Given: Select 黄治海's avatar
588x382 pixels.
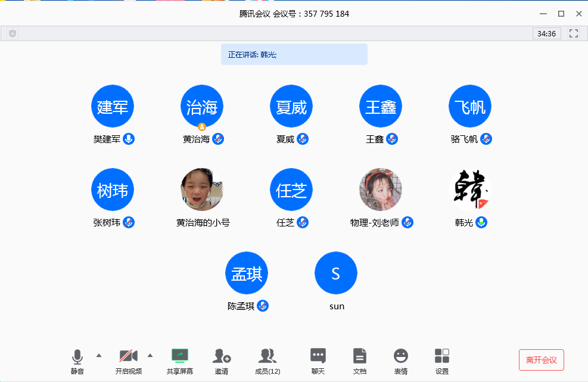Looking at the screenshot, I should coord(202,106).
